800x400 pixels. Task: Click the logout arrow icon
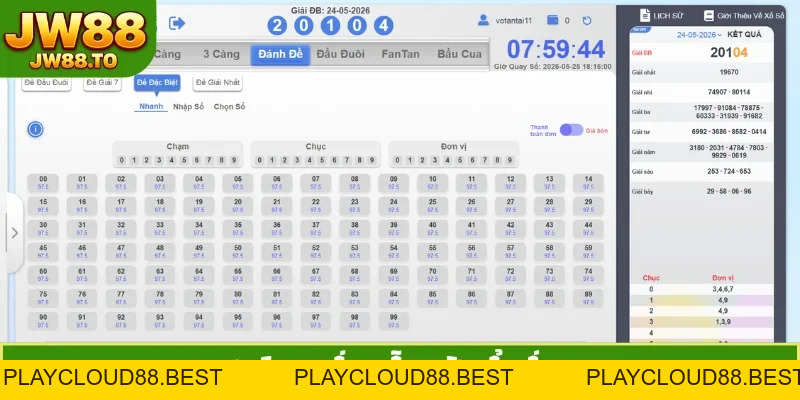coord(177,23)
